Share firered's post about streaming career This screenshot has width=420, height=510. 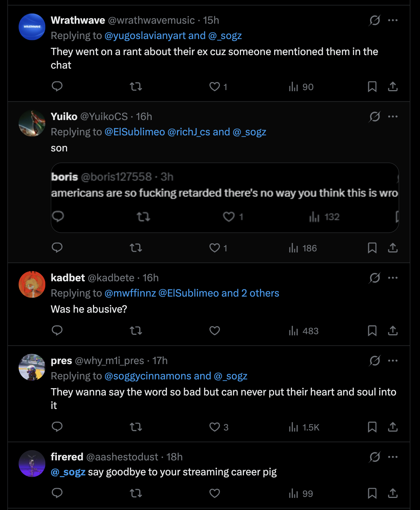393,493
